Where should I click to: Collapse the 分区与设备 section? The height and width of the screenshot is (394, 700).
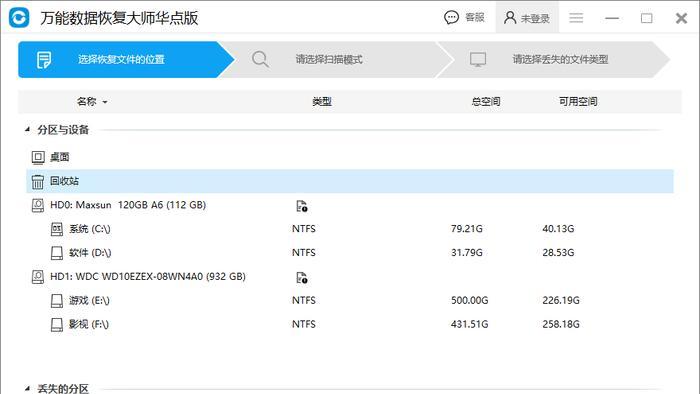point(28,129)
